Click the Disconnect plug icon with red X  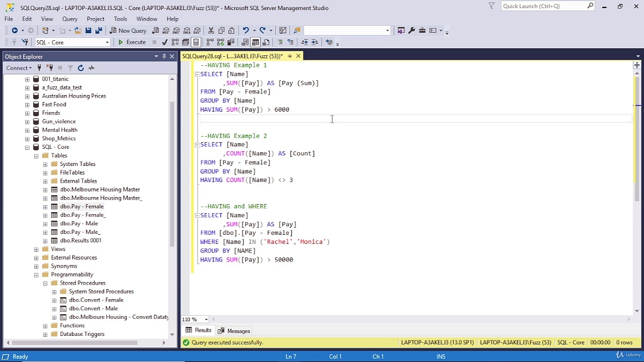coord(49,68)
